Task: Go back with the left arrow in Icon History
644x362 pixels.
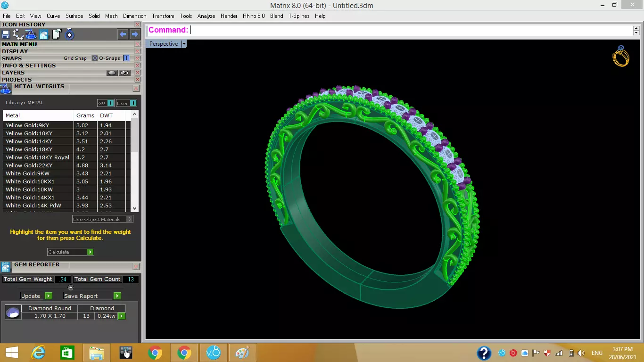Action: pos(123,34)
